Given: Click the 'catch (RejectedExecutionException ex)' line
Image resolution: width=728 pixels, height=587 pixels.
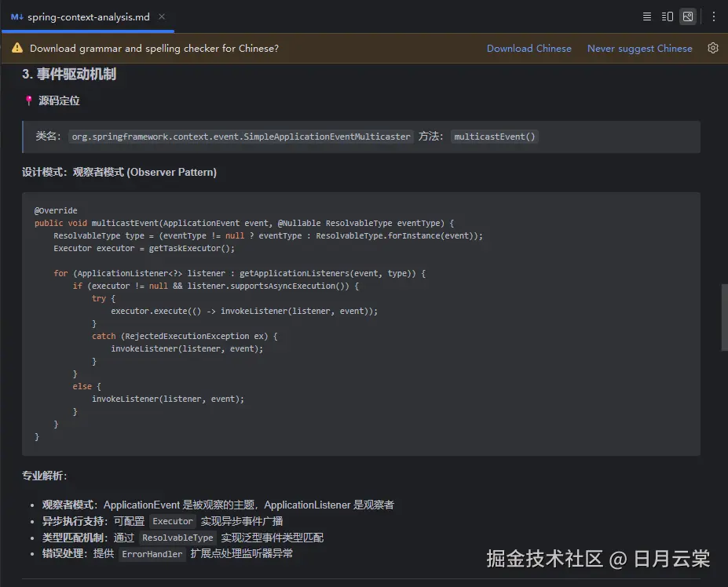Looking at the screenshot, I should pyautogui.click(x=185, y=336).
